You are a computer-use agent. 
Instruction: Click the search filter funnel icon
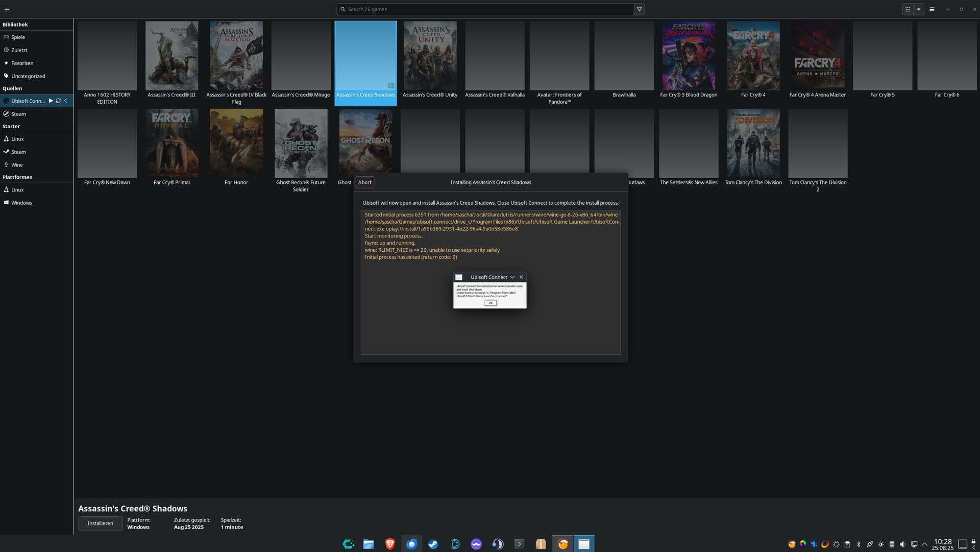[x=639, y=9]
